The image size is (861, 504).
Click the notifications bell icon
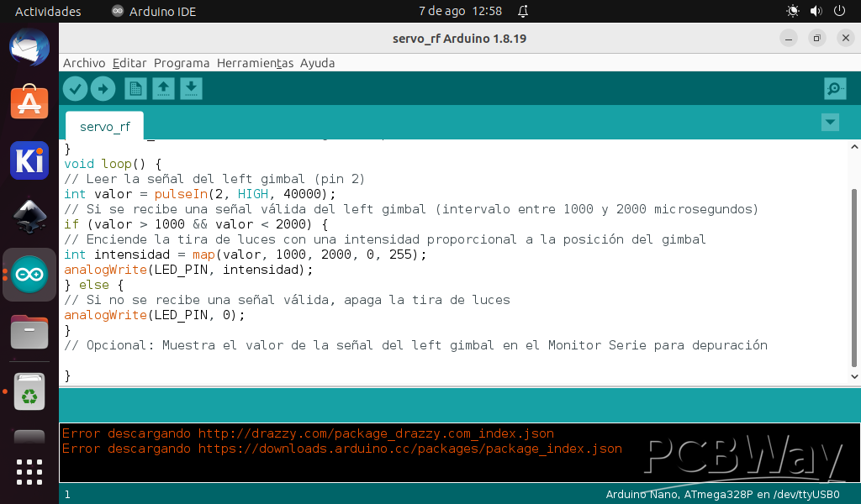point(522,11)
